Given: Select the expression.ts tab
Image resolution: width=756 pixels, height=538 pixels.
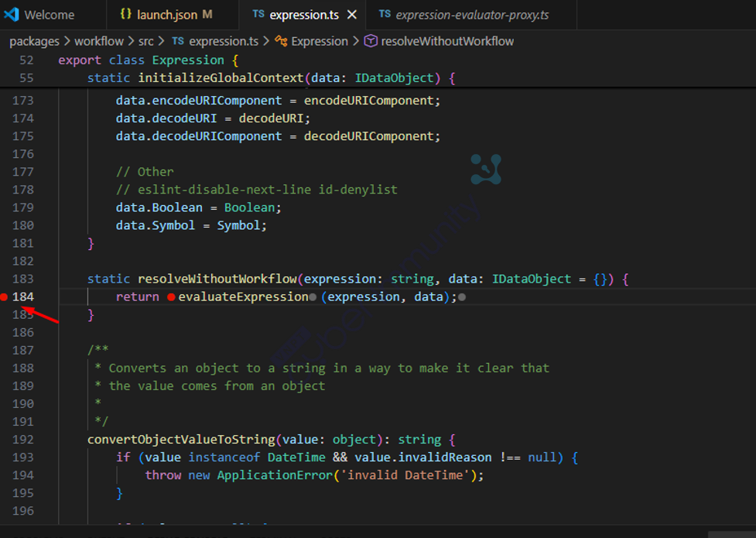Looking at the screenshot, I should pos(304,15).
